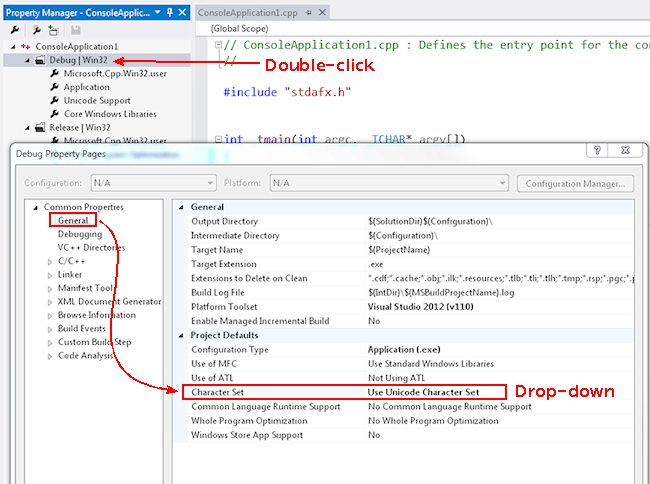
Task: Open the Configuration dropdown
Action: [x=154, y=183]
